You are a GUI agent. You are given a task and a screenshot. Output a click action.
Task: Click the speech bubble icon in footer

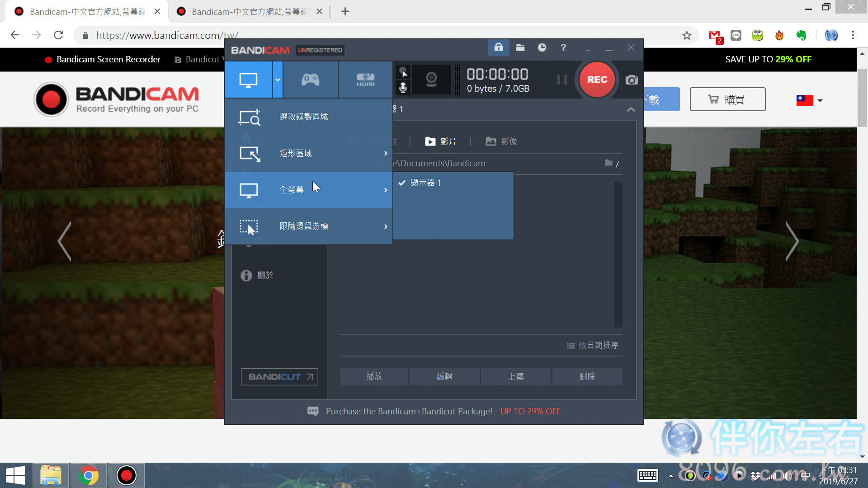(x=313, y=411)
